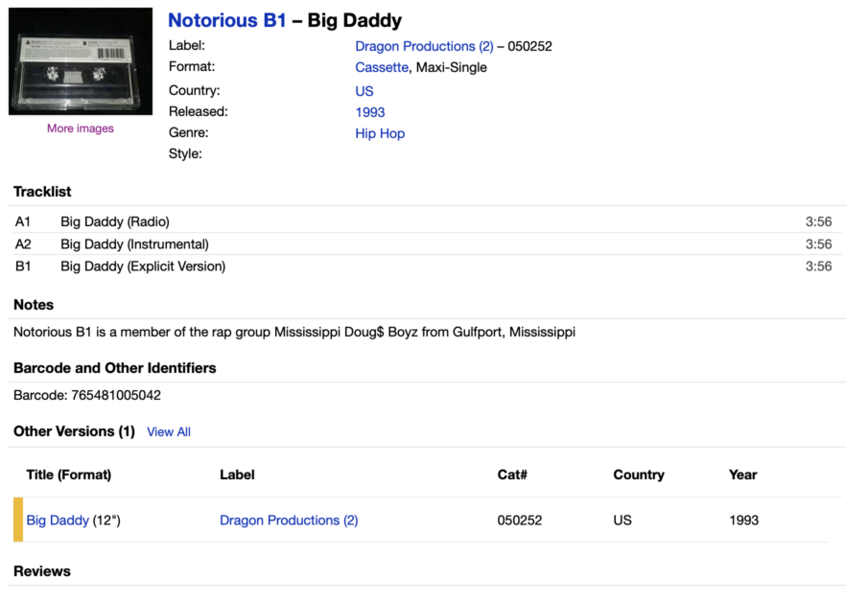This screenshot has width=868, height=602.
Task: Click the US country cell in versions table
Action: tap(622, 521)
